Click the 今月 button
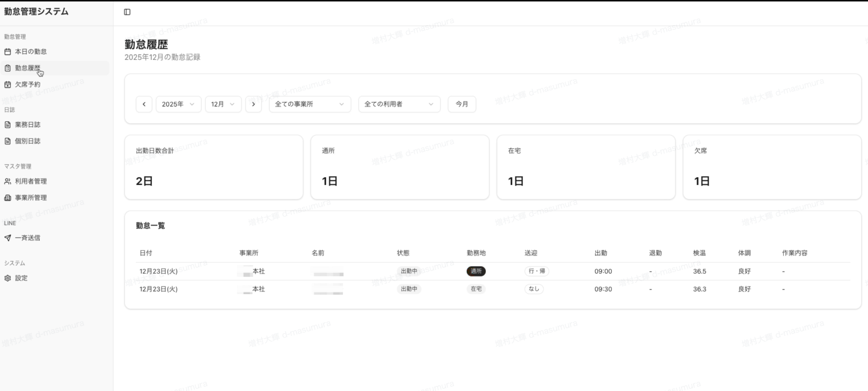This screenshot has width=868, height=391. (461, 104)
